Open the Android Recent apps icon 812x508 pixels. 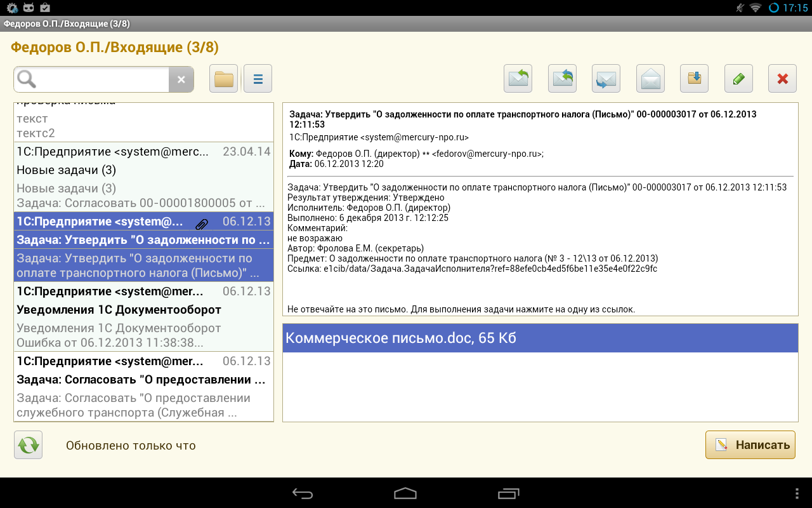click(x=508, y=493)
